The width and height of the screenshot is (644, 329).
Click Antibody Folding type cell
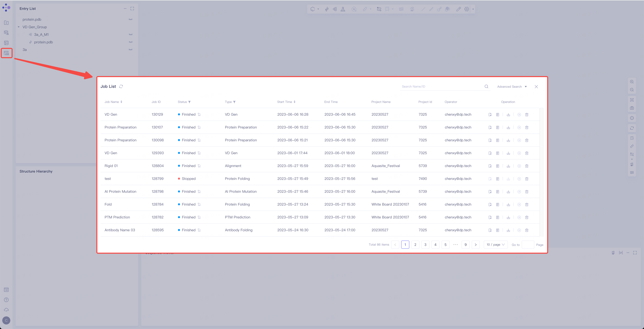pos(239,230)
